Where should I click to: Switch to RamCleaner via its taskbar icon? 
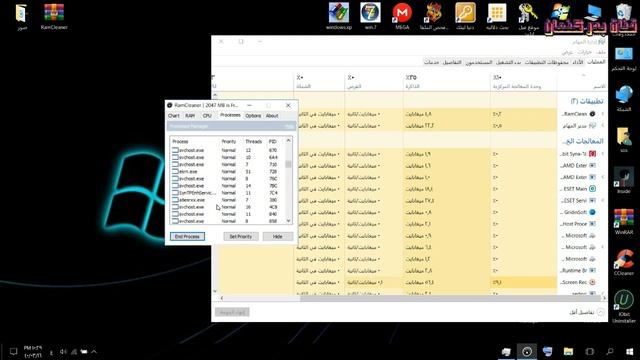527,351
